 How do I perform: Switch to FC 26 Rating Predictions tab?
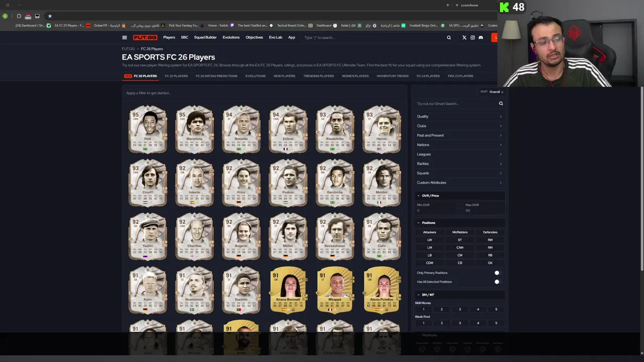tap(216, 76)
